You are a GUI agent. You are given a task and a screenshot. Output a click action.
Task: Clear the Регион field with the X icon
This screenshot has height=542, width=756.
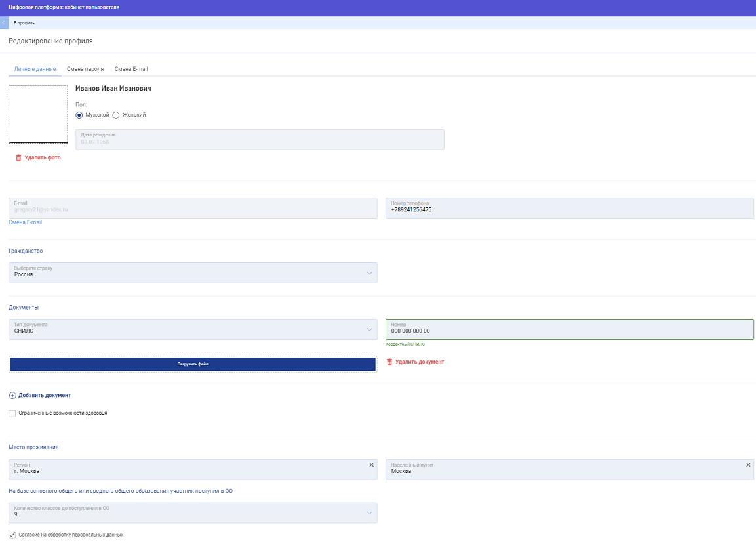[x=371, y=465]
